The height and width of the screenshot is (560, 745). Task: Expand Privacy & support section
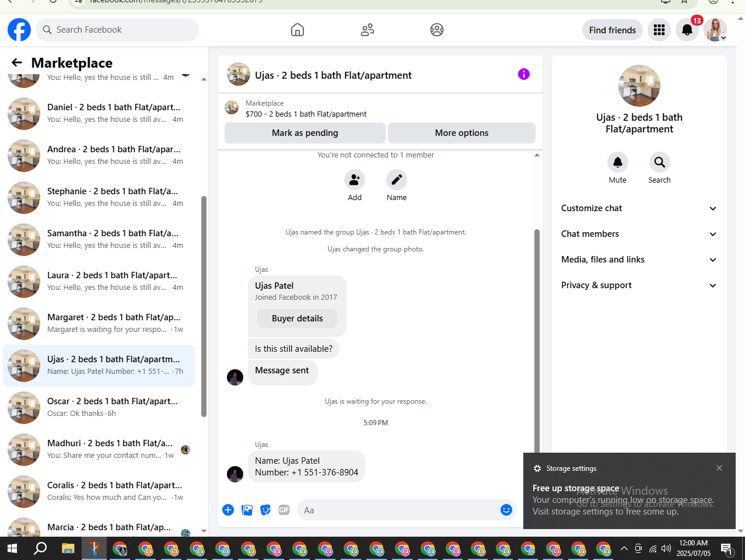coord(639,285)
